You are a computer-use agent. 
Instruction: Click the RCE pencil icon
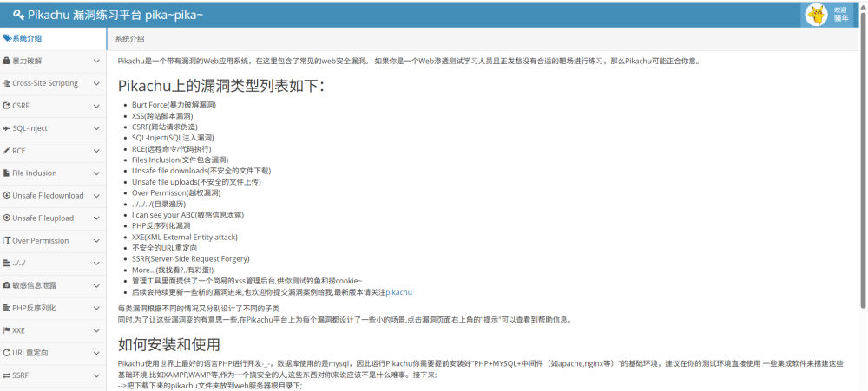[x=7, y=151]
